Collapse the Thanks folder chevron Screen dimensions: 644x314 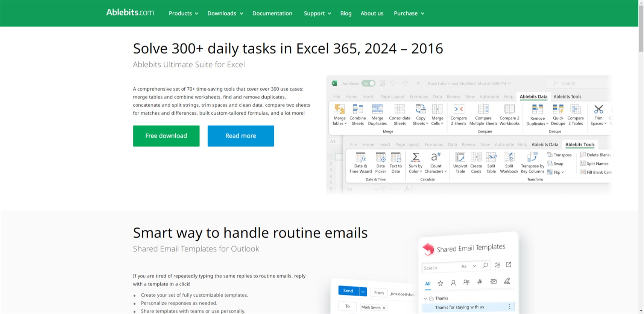425,299
